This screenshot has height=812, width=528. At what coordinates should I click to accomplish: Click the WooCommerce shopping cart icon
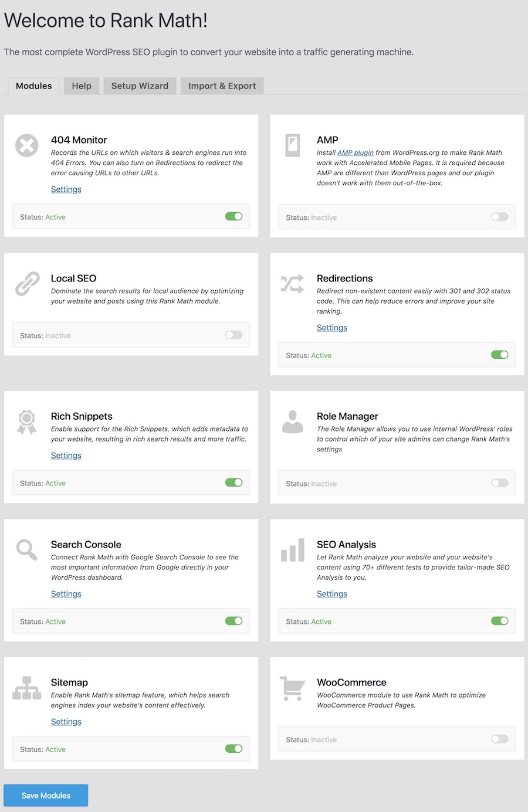point(292,688)
